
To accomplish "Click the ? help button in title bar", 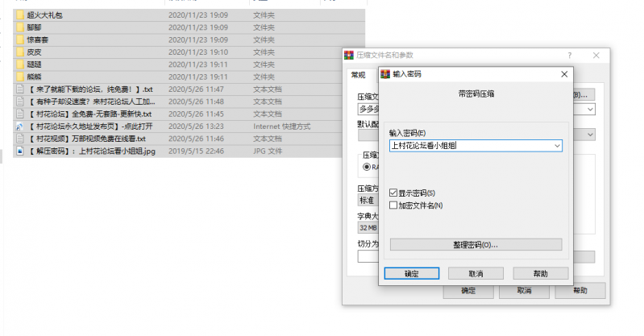I will pos(569,56).
